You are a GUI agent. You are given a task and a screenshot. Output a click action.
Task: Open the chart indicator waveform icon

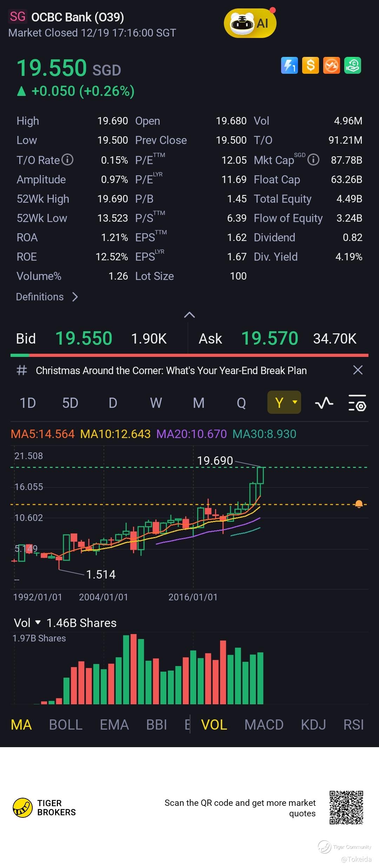[x=324, y=403]
